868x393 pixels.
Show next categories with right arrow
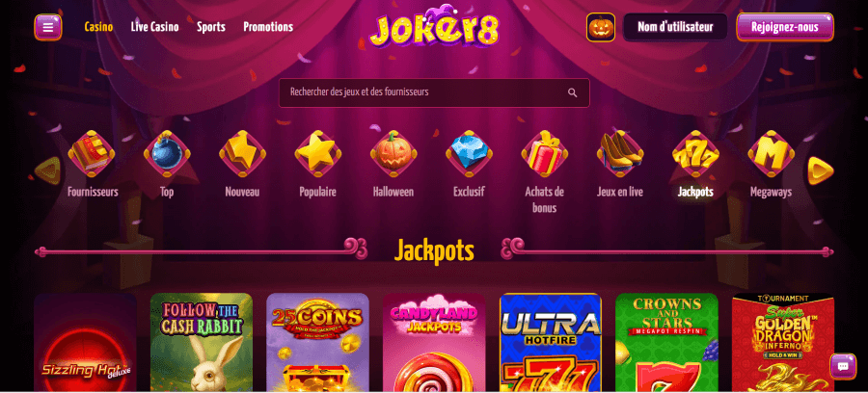(x=820, y=170)
